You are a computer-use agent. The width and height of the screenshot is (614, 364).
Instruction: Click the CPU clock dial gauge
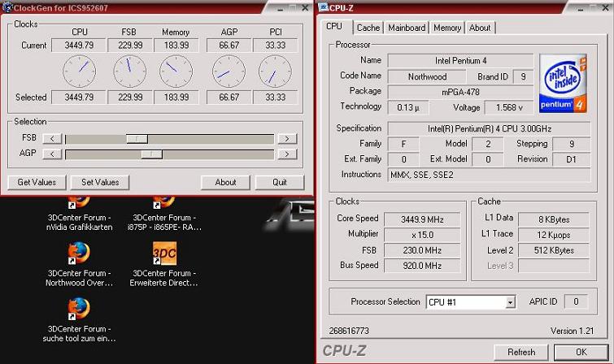pyautogui.click(x=79, y=71)
